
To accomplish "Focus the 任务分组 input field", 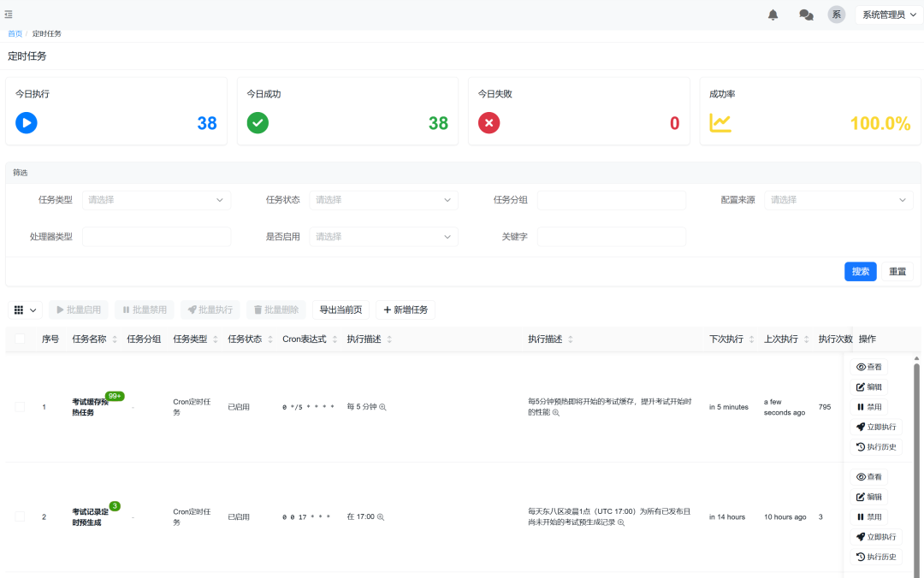I will click(x=612, y=200).
